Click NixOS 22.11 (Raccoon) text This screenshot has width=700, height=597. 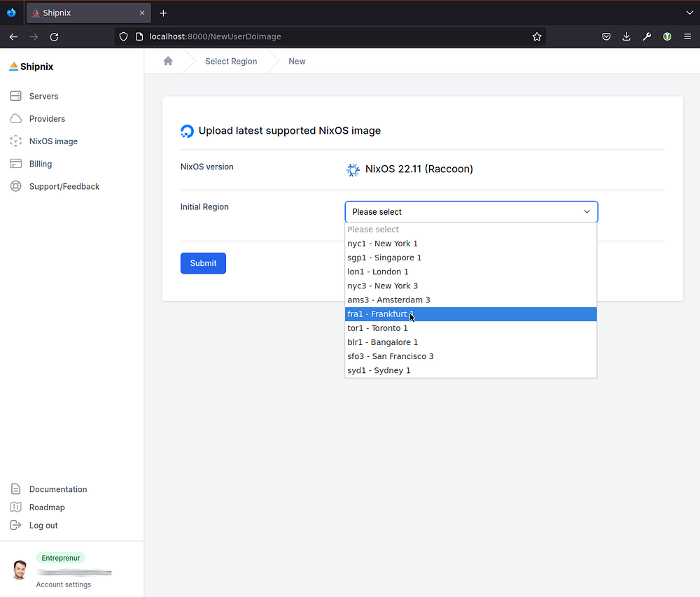[419, 169]
